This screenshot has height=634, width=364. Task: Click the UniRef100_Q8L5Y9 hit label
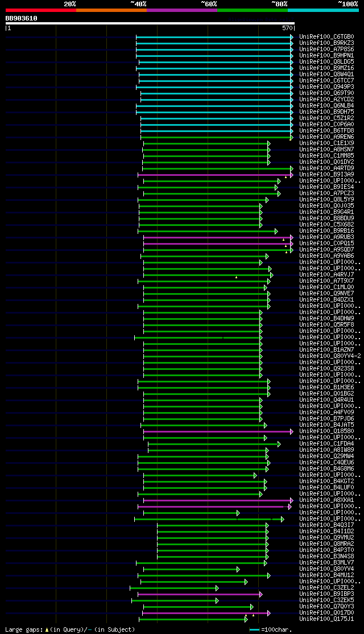click(x=327, y=200)
